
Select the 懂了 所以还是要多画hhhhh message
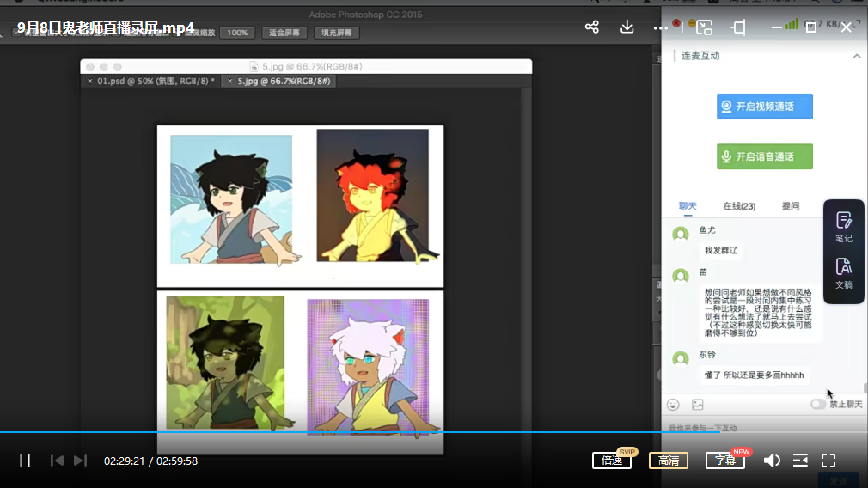tap(754, 375)
